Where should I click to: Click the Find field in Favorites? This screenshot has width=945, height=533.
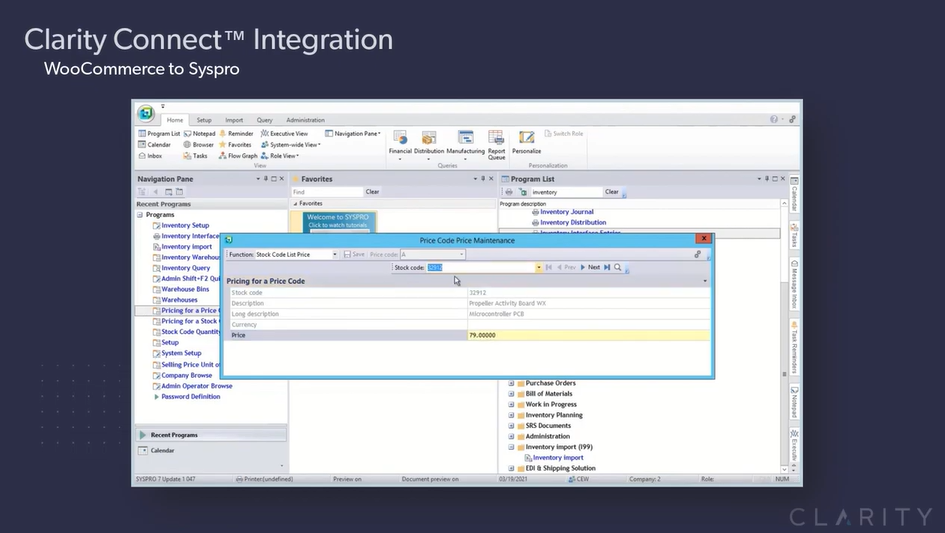(x=327, y=192)
